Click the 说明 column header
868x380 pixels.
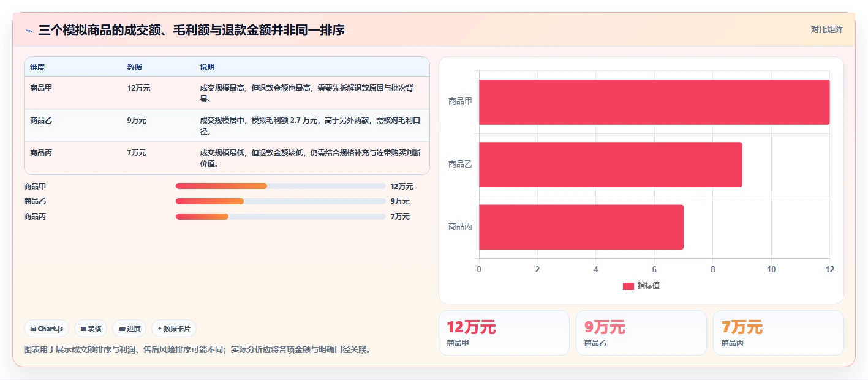coord(207,67)
